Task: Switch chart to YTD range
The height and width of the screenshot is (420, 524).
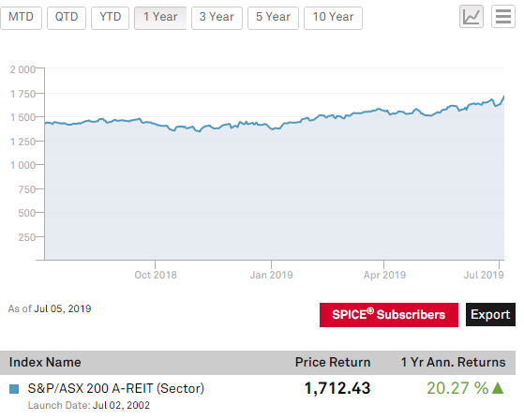Action: [x=111, y=18]
